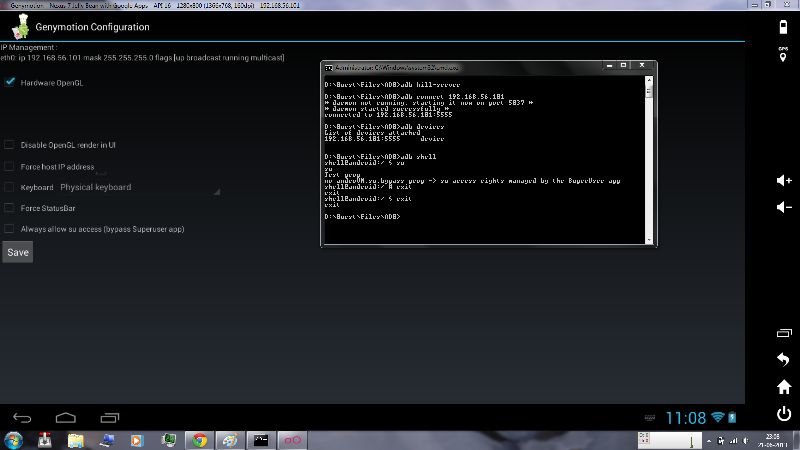The width and height of the screenshot is (800, 450).
Task: Open the Windows Start menu
Action: point(13,440)
